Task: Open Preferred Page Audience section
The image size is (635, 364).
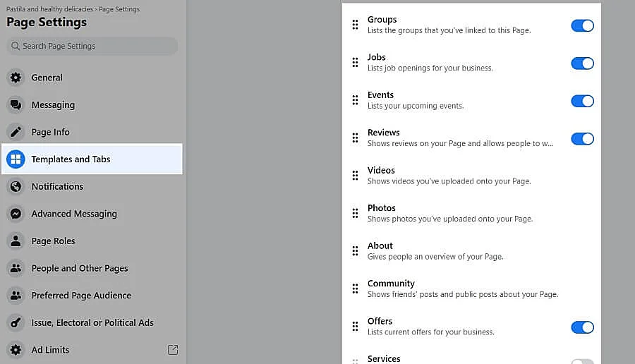Action: point(81,296)
